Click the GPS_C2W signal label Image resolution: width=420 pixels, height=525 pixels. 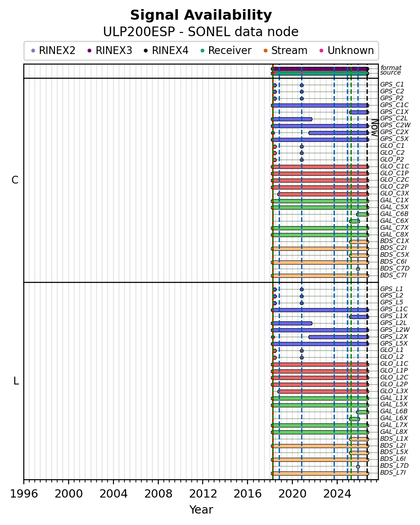395,125
